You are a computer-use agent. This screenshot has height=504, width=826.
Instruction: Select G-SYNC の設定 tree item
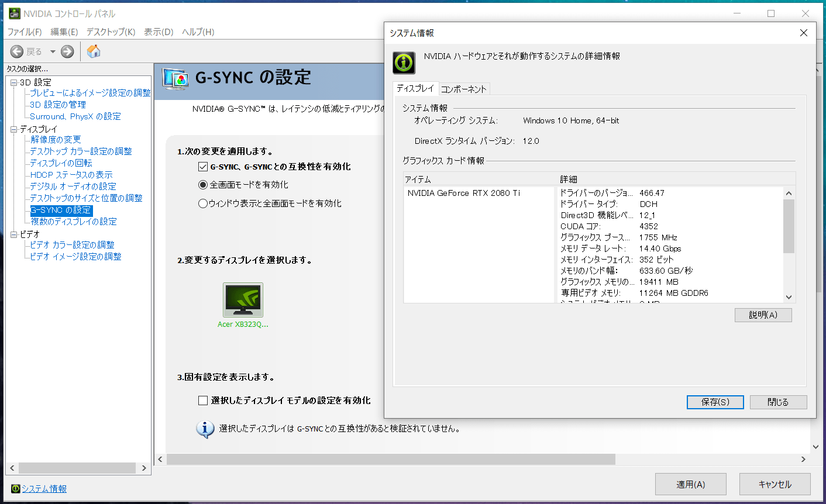coord(61,210)
